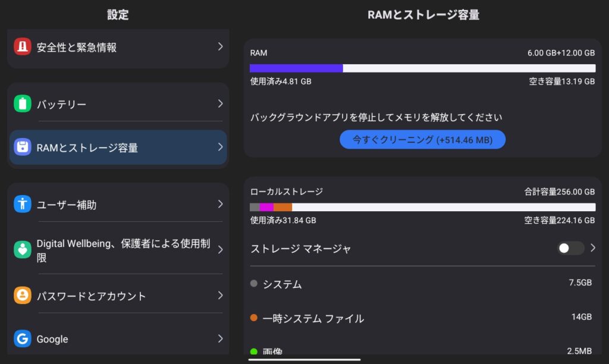
Task: Open the 一時システム ファイル storage row
Action: [423, 318]
